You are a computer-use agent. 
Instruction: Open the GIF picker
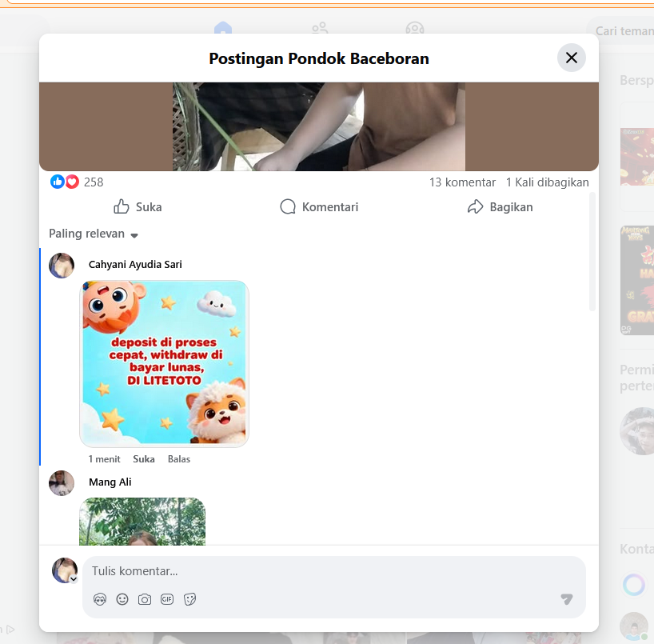(x=167, y=599)
